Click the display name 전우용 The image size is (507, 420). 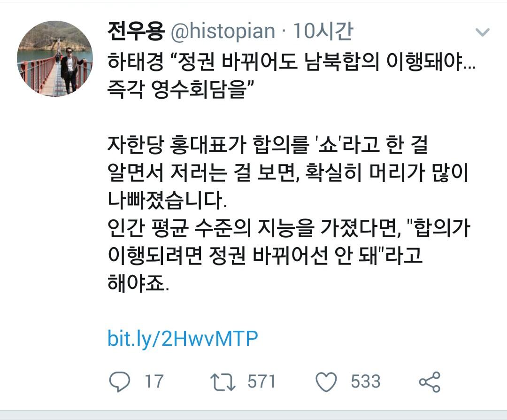click(x=136, y=31)
